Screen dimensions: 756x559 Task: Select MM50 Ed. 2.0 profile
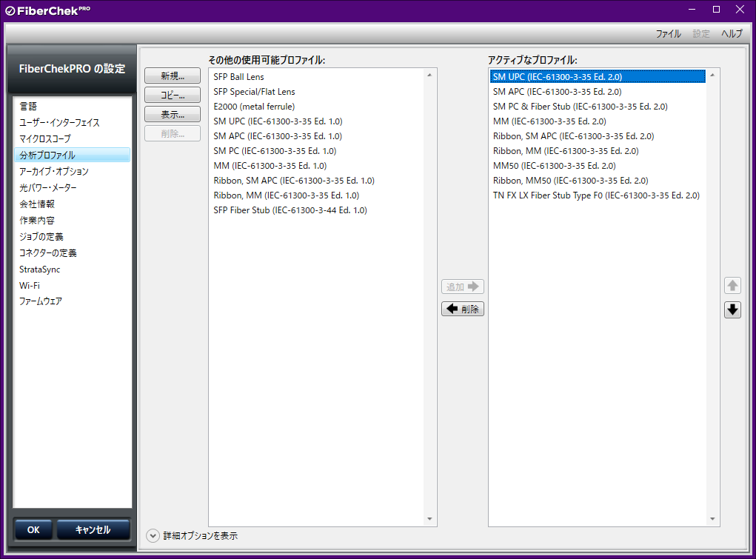(x=598, y=166)
